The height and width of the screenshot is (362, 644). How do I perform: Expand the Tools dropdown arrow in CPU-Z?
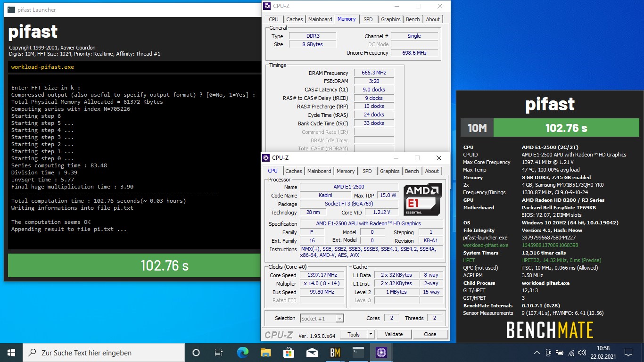pos(371,334)
